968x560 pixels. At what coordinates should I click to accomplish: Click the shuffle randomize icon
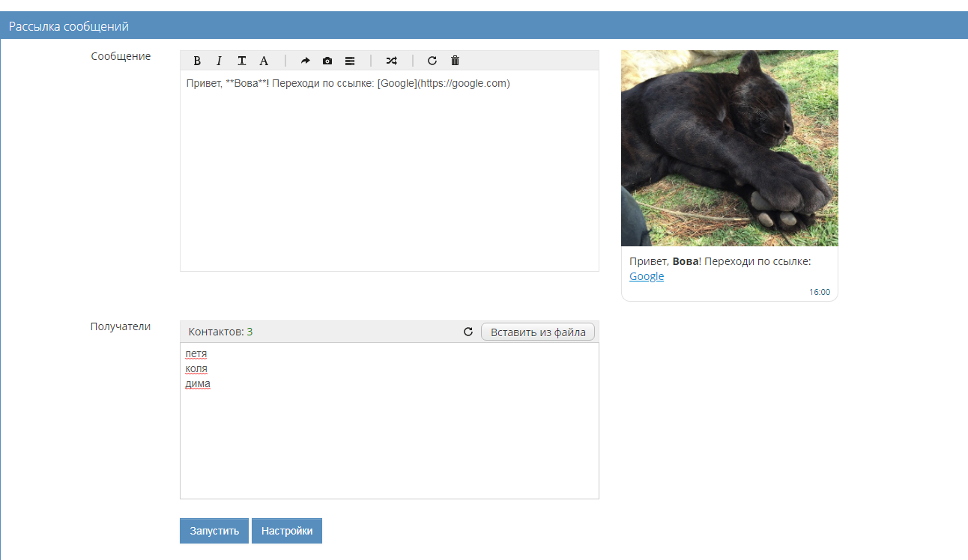(x=391, y=61)
